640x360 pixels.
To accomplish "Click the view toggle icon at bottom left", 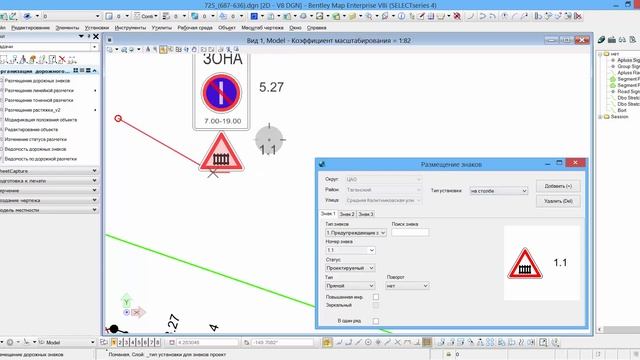I will click(x=104, y=342).
